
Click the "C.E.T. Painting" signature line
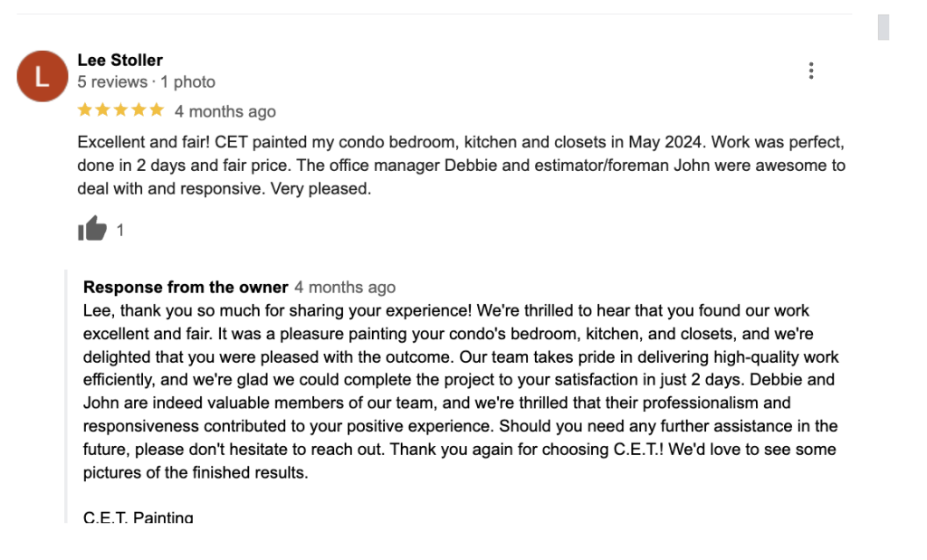point(139,518)
